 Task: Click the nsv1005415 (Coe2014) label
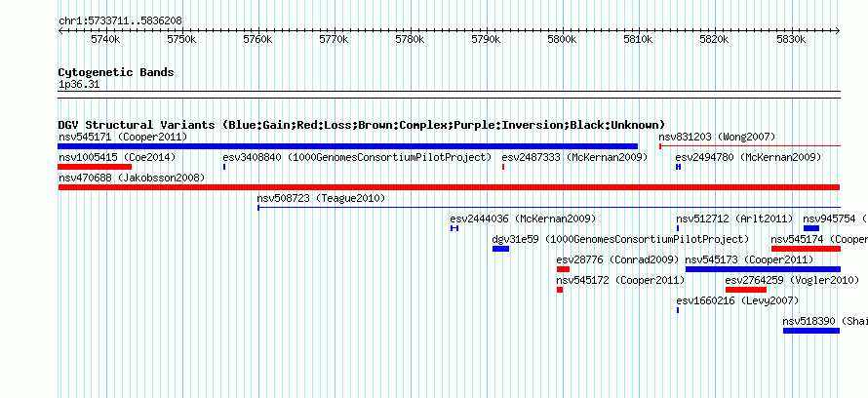pyautogui.click(x=117, y=157)
